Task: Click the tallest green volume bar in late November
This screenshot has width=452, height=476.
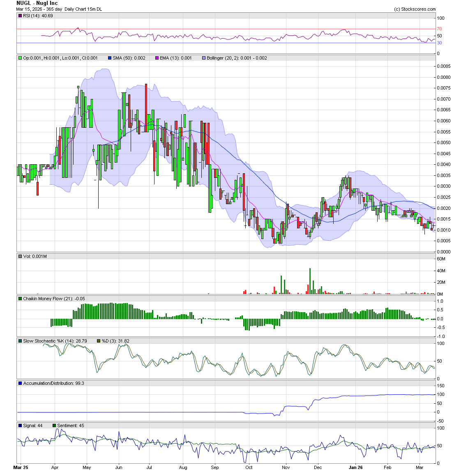Action: 310,281
